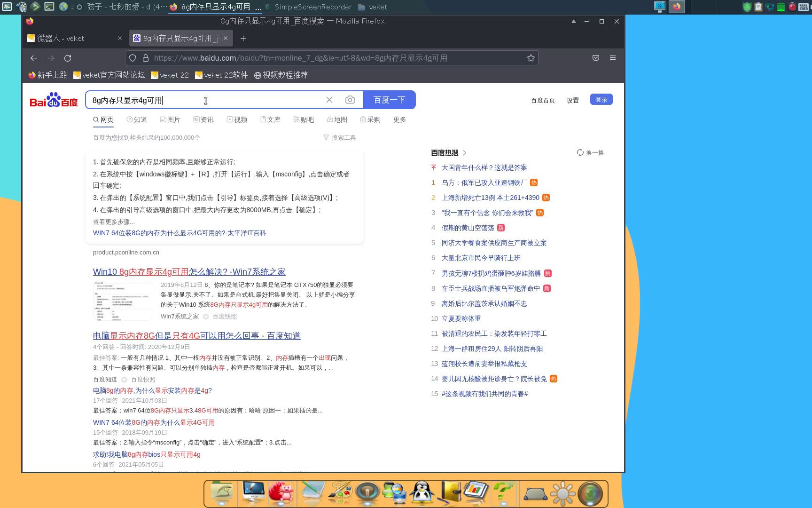
Task: Clear the search box using the X icon
Action: tap(329, 100)
